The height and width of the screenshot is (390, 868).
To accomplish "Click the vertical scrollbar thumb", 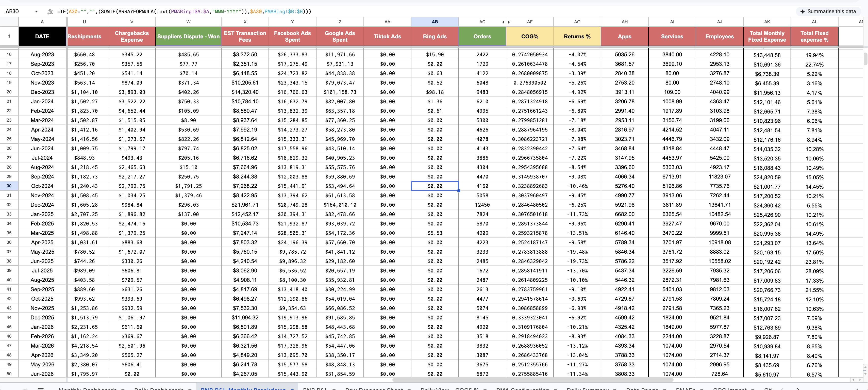I will tap(865, 59).
